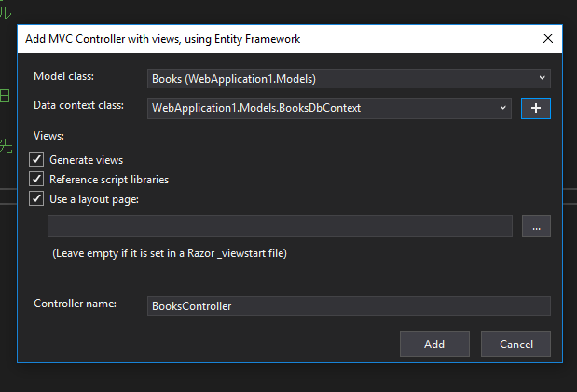The height and width of the screenshot is (392, 577).
Task: Click the Model class: label
Action: click(x=63, y=76)
